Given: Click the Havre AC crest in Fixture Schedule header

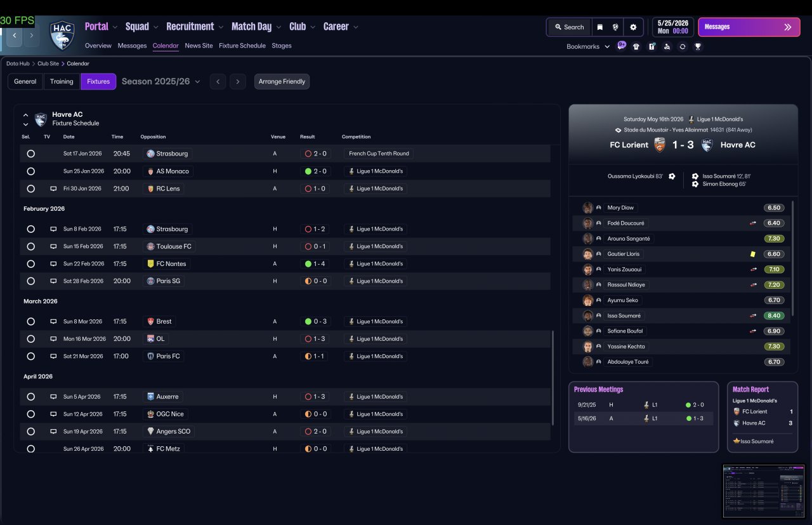Looking at the screenshot, I should point(41,119).
